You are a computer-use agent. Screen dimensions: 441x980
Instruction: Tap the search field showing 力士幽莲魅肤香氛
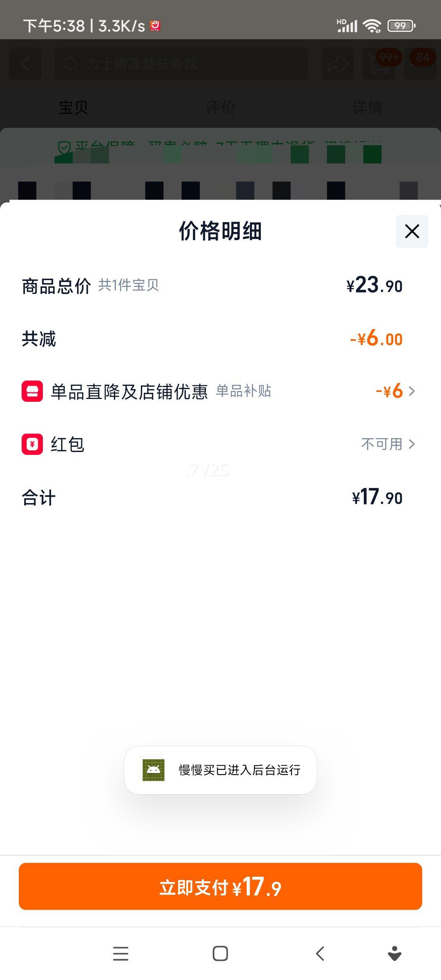tap(182, 64)
